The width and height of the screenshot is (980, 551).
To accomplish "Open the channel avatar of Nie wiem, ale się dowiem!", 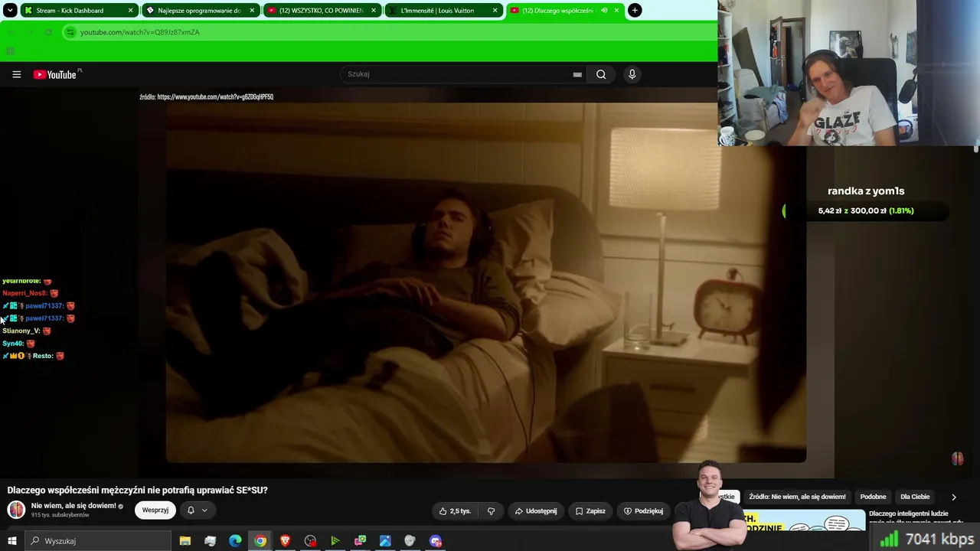I will click(x=16, y=510).
